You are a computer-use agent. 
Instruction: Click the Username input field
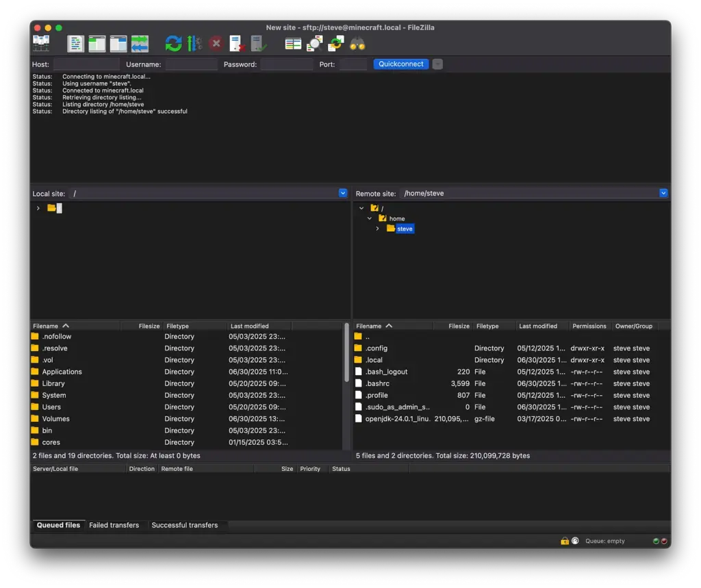coord(191,64)
